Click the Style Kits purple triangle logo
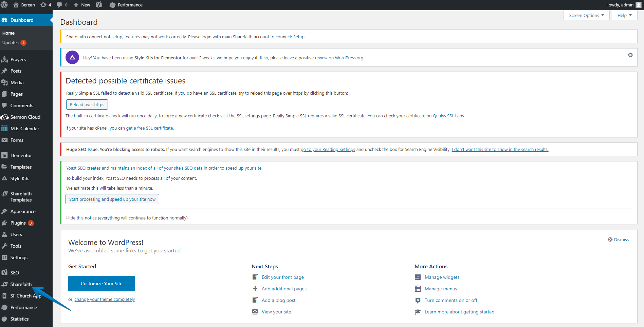Screen dimensions: 644x327 [72, 58]
